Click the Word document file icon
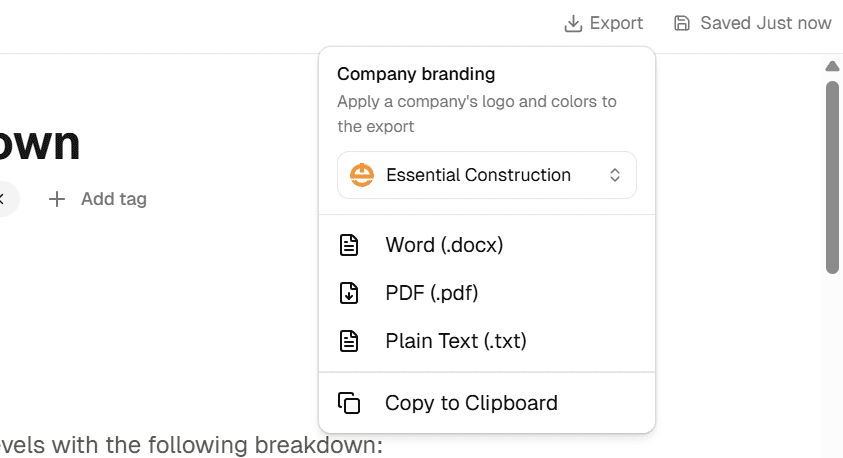Viewport: 843px width, 458px height. [349, 245]
